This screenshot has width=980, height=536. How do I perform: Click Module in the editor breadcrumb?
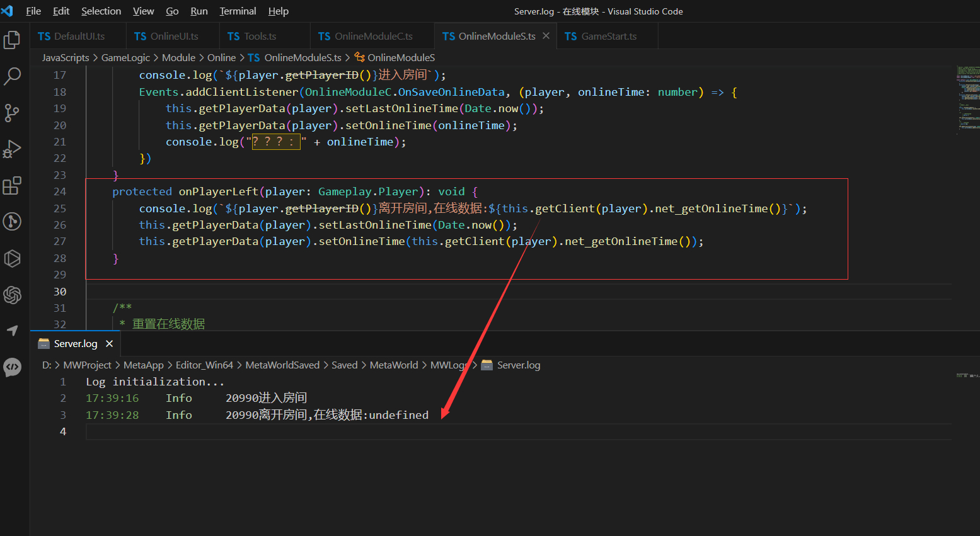[178, 57]
